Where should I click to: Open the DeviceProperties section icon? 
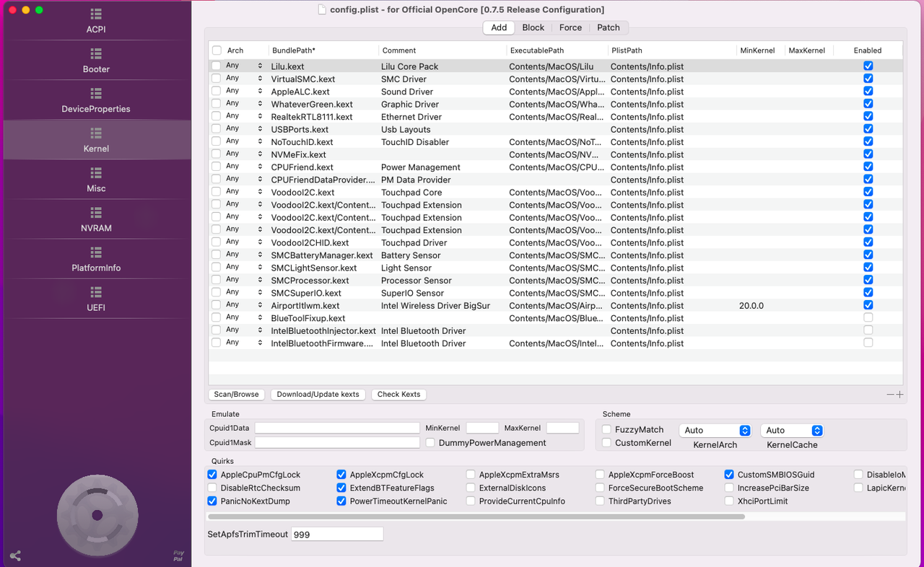(x=96, y=94)
